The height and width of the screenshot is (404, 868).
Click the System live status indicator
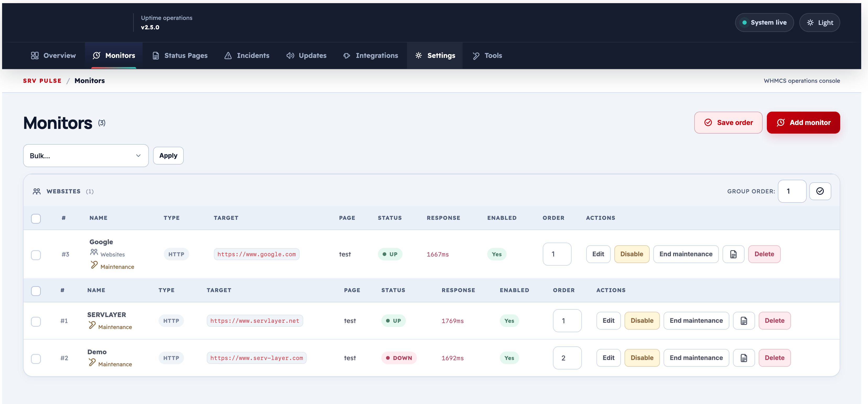[x=764, y=23]
